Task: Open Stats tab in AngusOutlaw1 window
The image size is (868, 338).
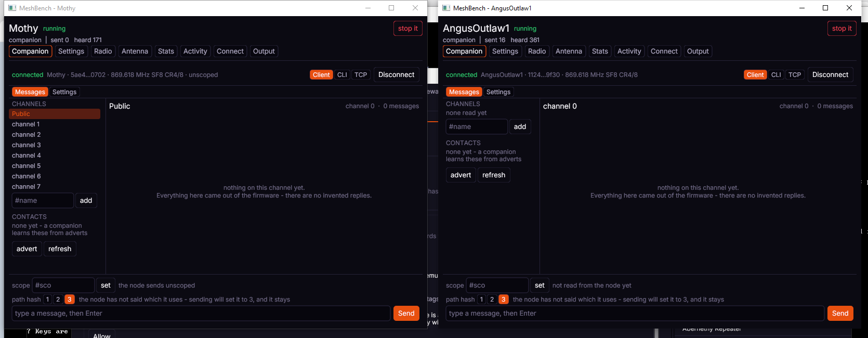Action: click(600, 51)
